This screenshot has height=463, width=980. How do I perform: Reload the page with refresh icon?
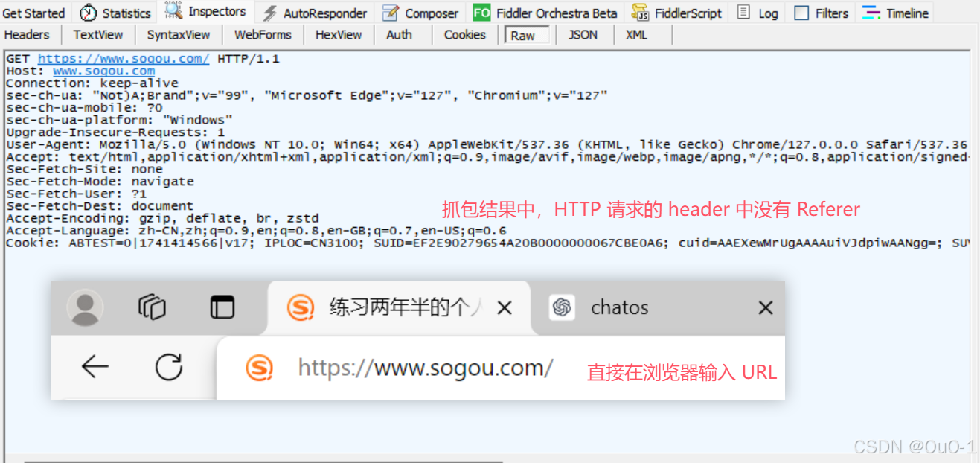[169, 367]
